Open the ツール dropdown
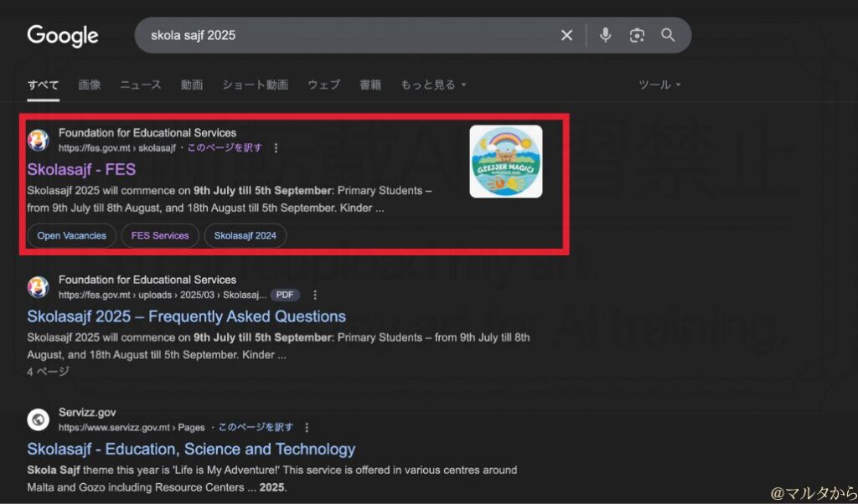858x504 pixels. click(x=660, y=85)
